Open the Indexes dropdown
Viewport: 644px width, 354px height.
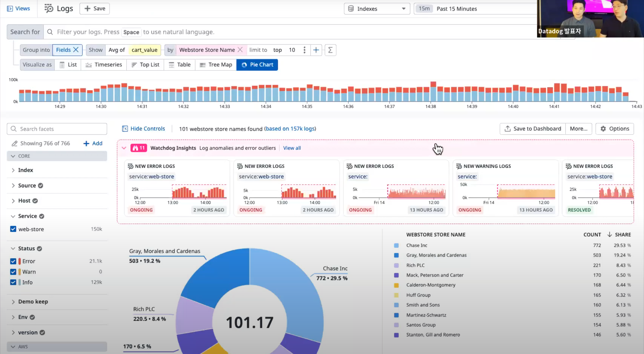click(377, 9)
